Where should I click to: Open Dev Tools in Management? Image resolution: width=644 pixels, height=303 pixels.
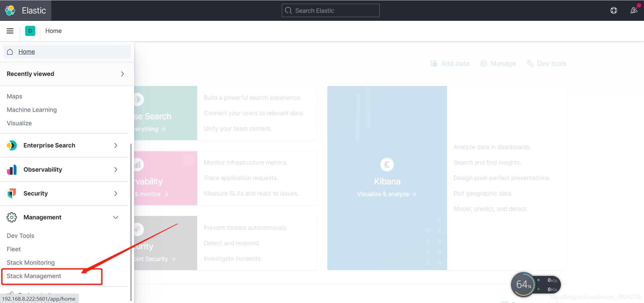tap(20, 236)
